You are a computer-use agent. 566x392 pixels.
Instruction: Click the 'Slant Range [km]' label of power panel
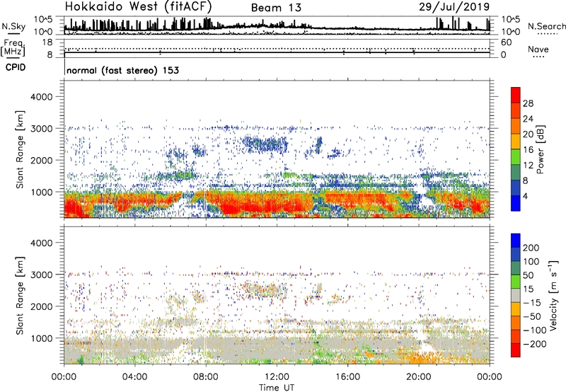pyautogui.click(x=20, y=149)
